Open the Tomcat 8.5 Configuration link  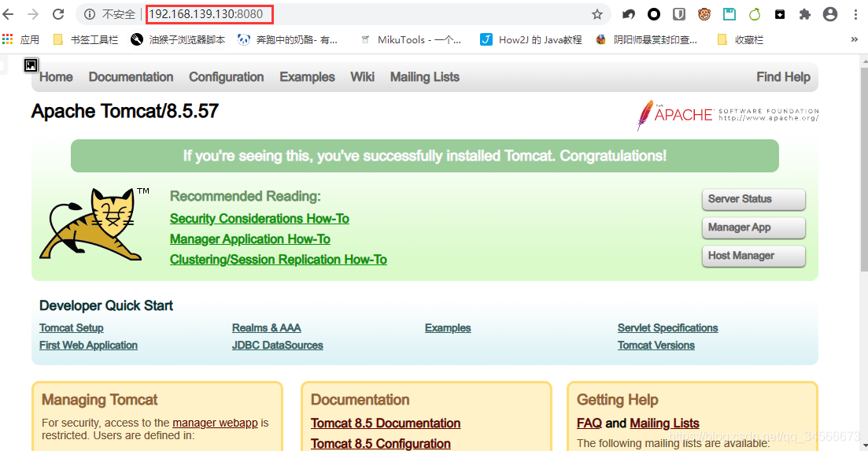(x=381, y=444)
